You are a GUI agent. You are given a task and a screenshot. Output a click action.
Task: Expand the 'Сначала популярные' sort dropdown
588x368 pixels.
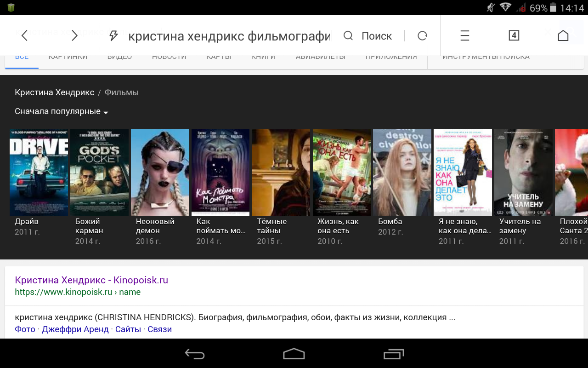[62, 111]
